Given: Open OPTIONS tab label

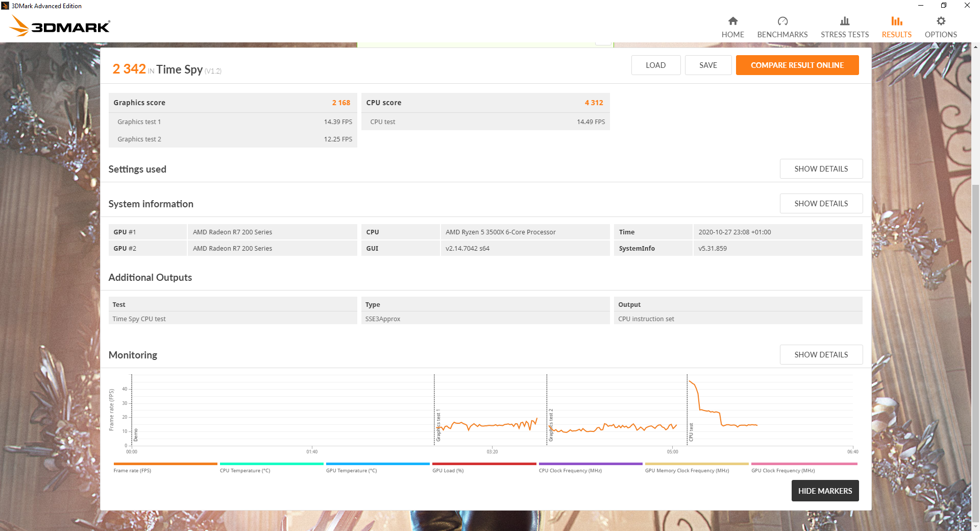Looking at the screenshot, I should 941,35.
